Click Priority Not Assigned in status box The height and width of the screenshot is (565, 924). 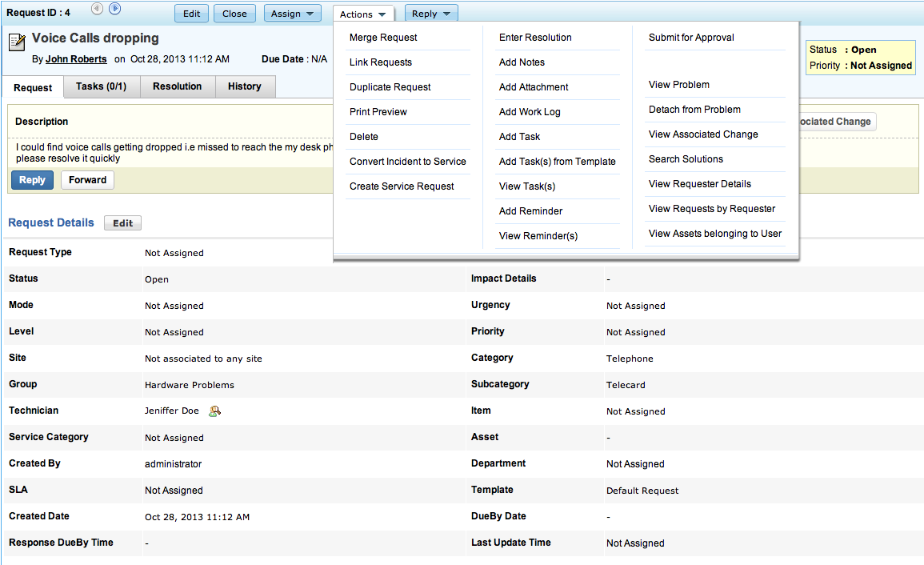(860, 66)
